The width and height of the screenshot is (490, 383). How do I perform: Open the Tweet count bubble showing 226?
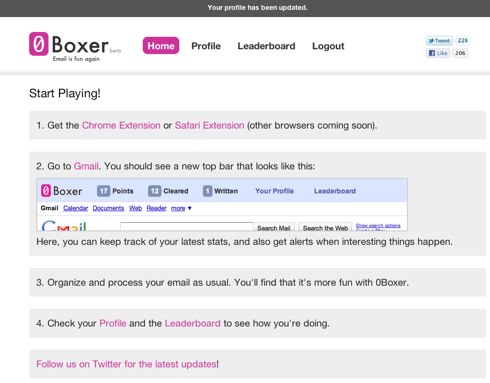pyautogui.click(x=463, y=41)
